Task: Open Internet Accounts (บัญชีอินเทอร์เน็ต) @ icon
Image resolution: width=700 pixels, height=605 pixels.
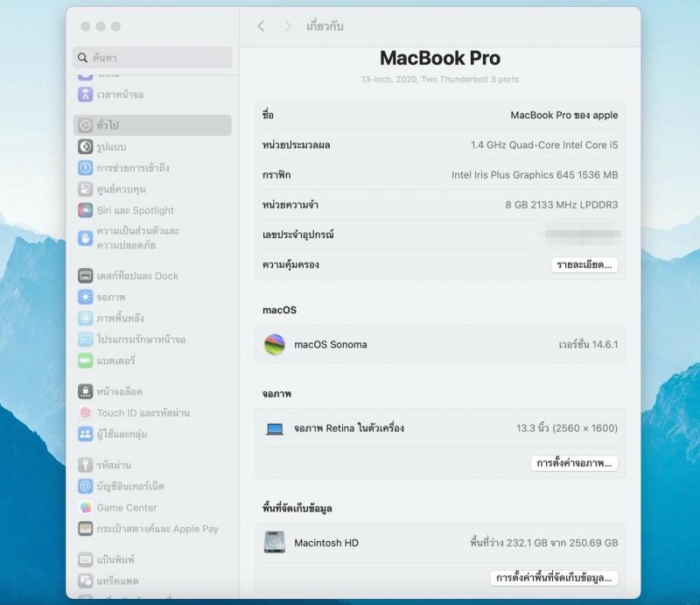Action: pos(85,486)
